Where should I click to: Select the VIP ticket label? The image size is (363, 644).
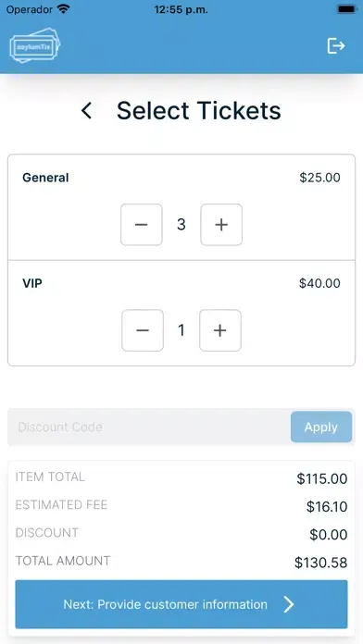tap(32, 283)
